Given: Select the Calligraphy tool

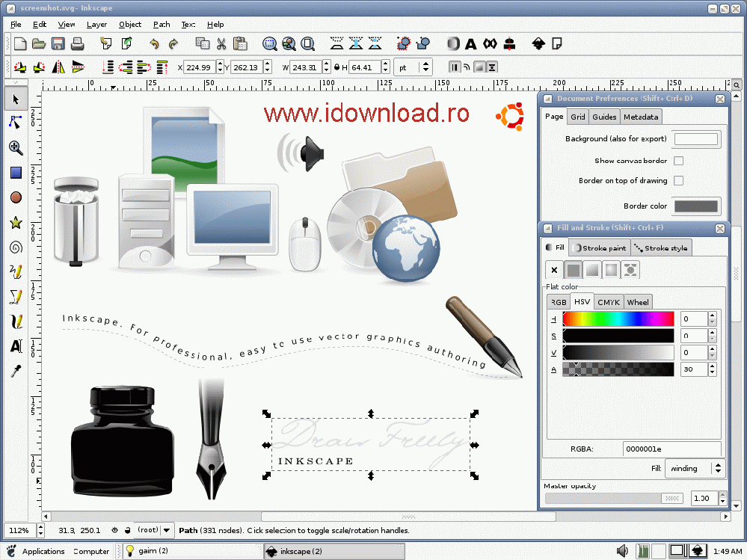Looking at the screenshot, I should point(16,321).
